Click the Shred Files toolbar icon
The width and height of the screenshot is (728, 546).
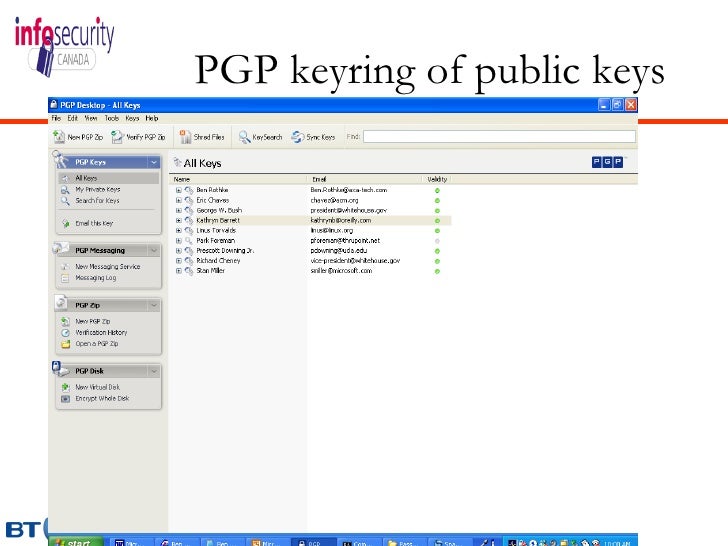185,137
